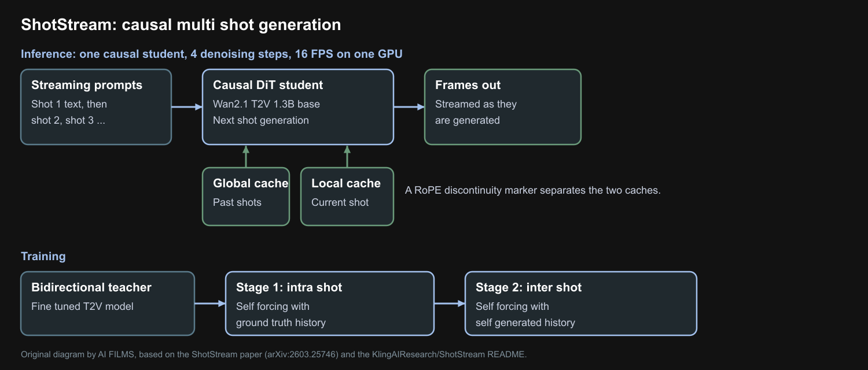
Task: Click the title 'ShotStream: causal multi shot generation'
Action: pos(181,25)
